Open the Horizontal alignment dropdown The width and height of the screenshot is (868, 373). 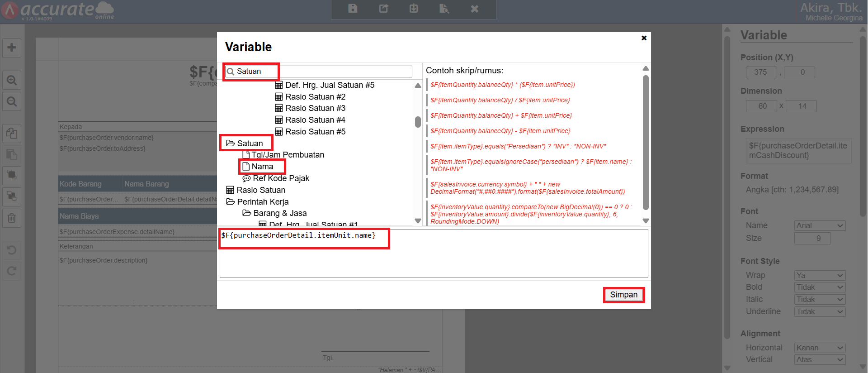tap(820, 348)
